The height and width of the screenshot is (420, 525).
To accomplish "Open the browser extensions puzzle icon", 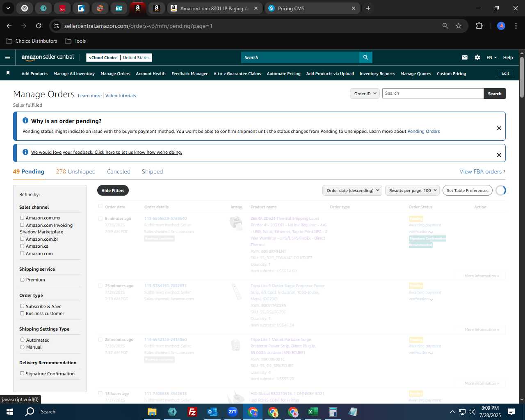I will pyautogui.click(x=479, y=26).
